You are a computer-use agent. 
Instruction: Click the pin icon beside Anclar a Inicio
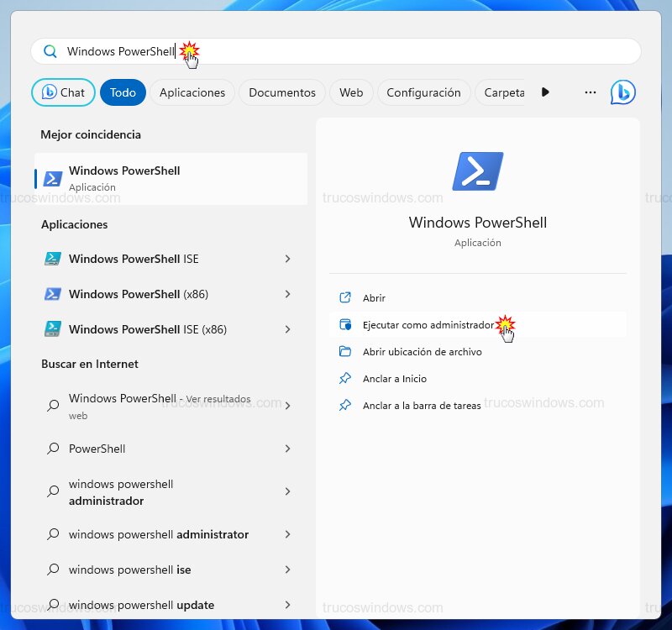[x=345, y=379]
